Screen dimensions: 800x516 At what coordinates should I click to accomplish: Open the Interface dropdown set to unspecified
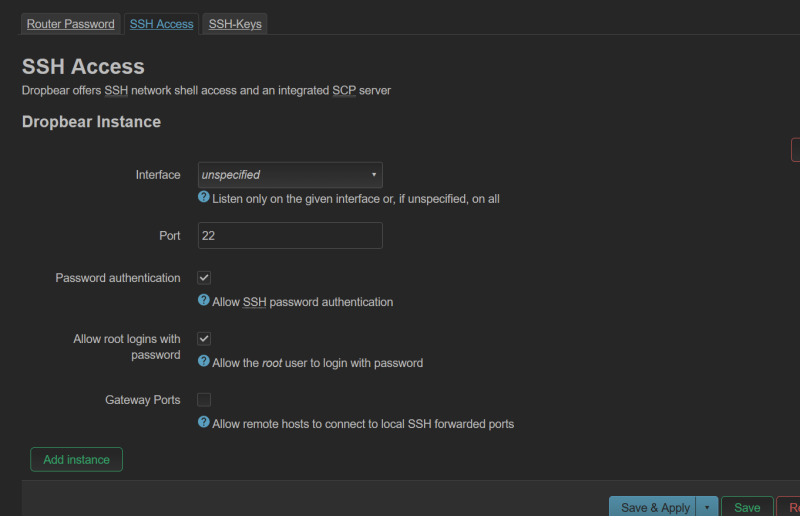(x=290, y=175)
